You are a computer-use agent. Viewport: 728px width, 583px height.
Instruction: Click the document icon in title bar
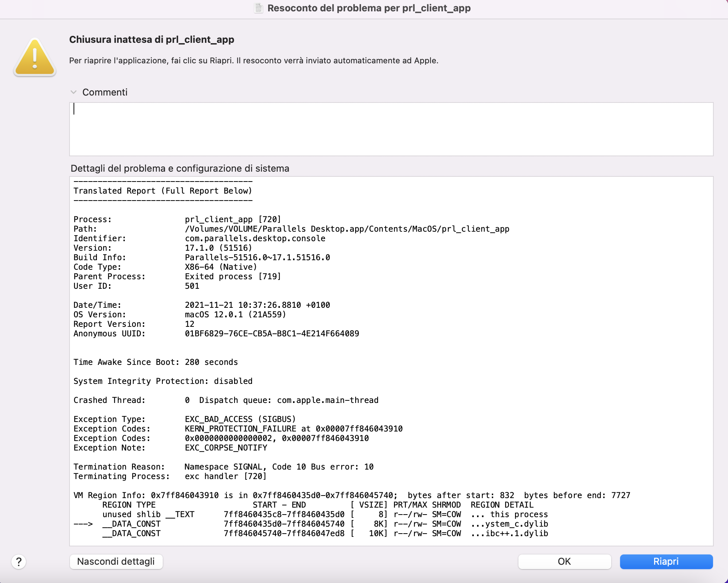coord(259,8)
